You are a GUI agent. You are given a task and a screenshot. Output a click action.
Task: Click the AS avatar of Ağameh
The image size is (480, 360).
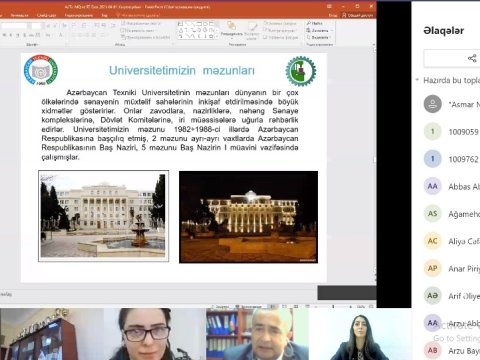(x=433, y=213)
